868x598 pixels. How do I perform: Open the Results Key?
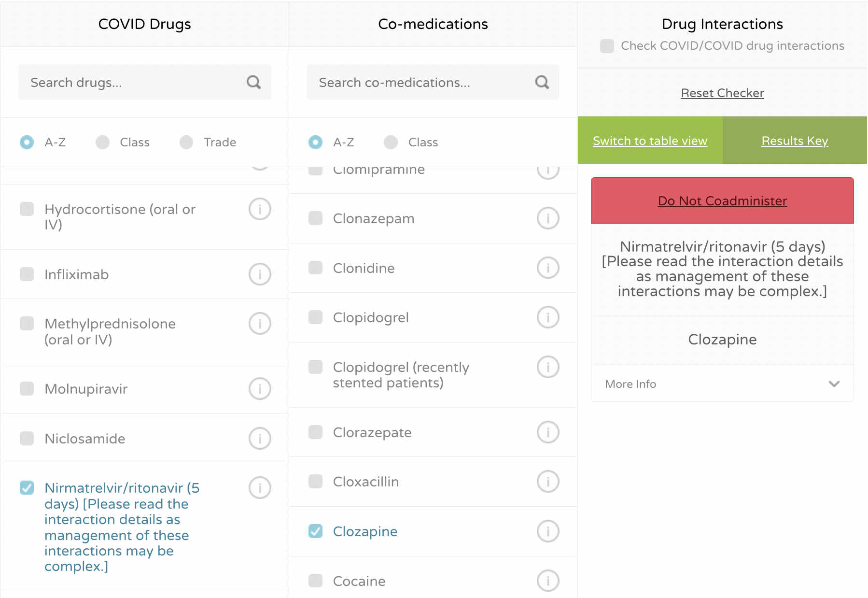[x=795, y=141]
